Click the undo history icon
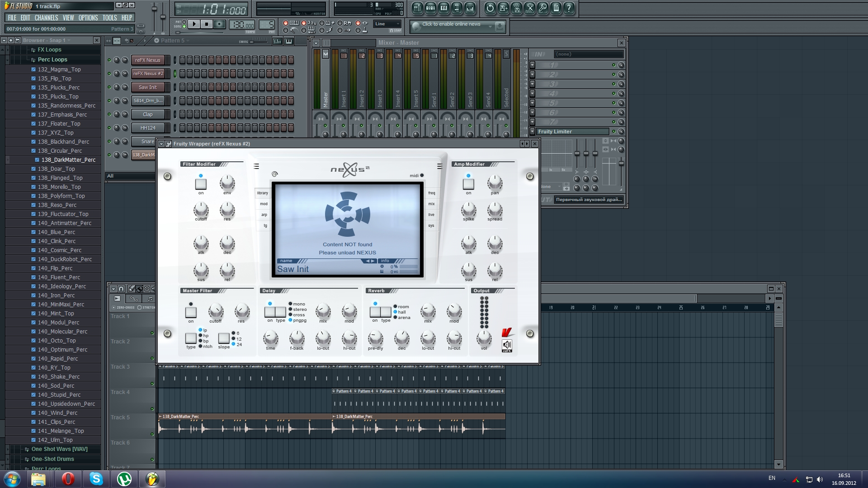The image size is (868, 488). tap(490, 8)
